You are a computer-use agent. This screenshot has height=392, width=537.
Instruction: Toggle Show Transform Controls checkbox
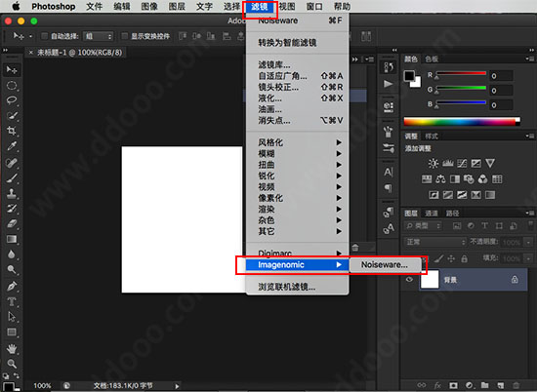pyautogui.click(x=125, y=36)
